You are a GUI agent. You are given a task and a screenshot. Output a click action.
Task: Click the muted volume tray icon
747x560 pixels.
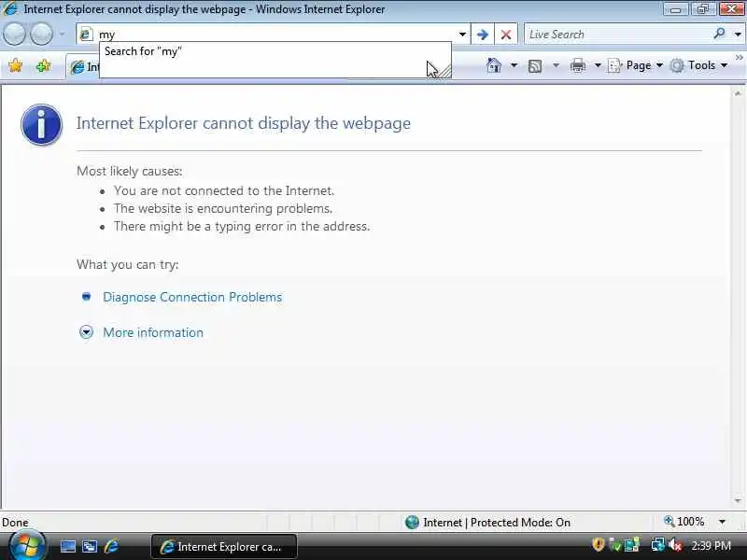tap(675, 545)
